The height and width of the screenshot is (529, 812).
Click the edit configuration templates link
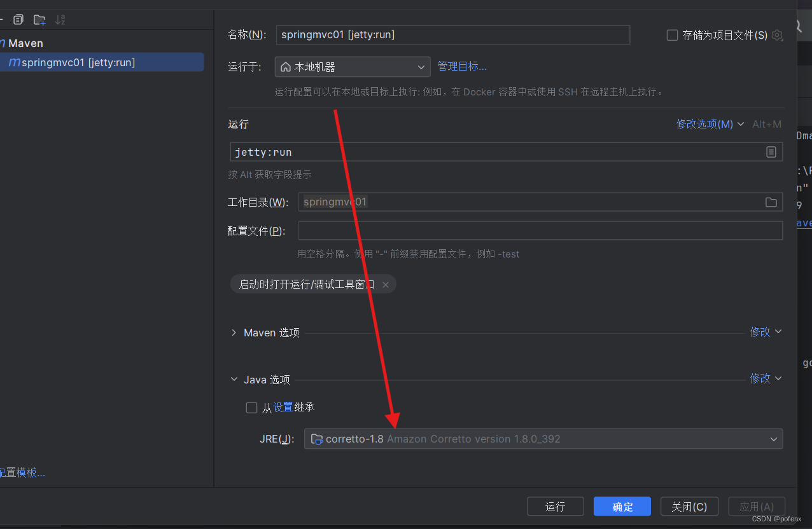pyautogui.click(x=22, y=473)
